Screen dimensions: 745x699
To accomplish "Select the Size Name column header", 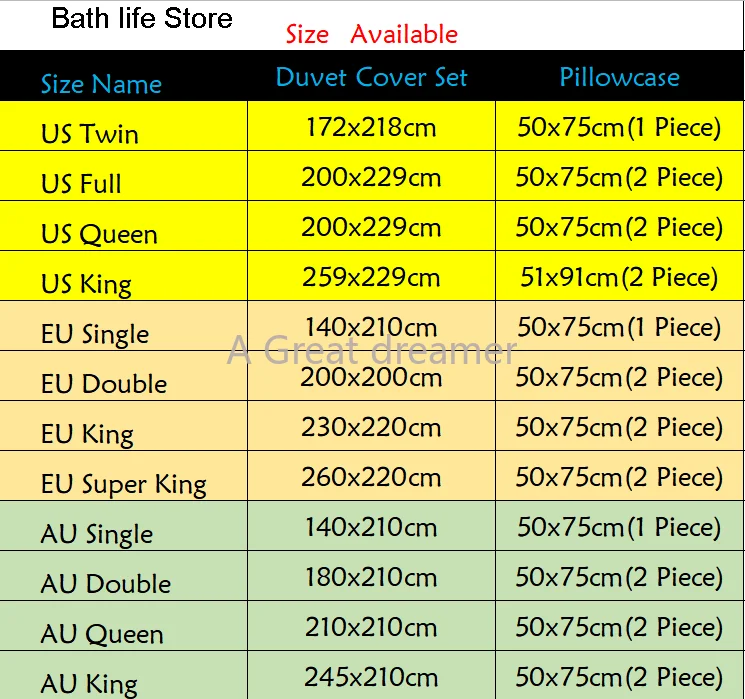I will tap(101, 84).
